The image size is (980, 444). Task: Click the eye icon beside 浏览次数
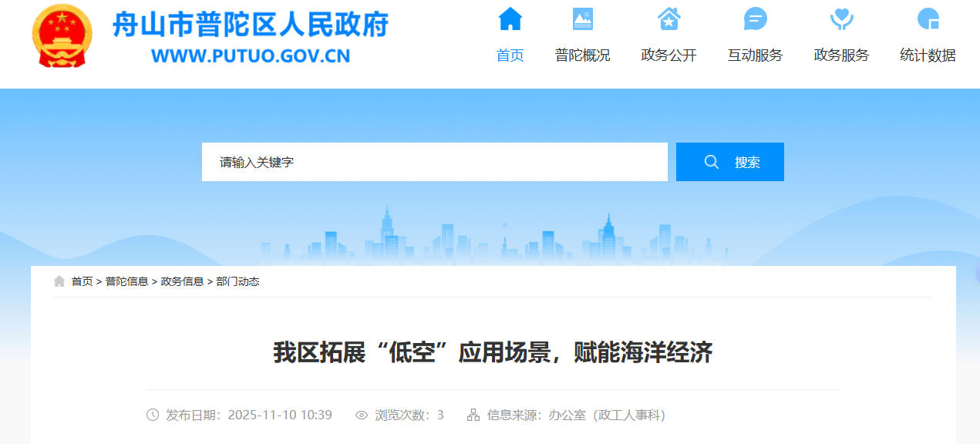[361, 415]
